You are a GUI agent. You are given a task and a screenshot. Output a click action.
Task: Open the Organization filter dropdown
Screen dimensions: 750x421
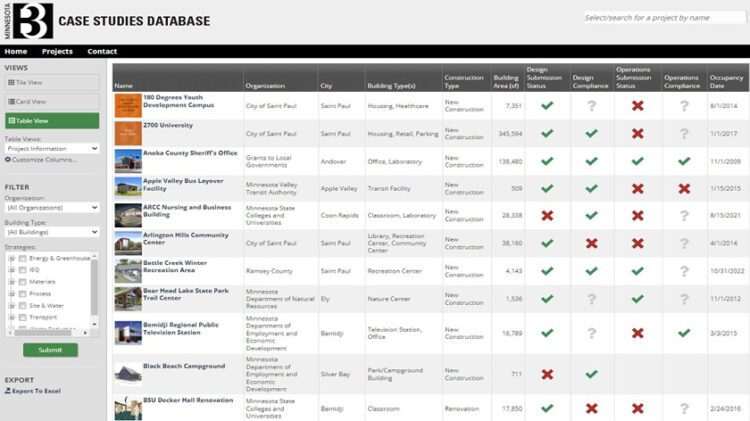pyautogui.click(x=51, y=207)
